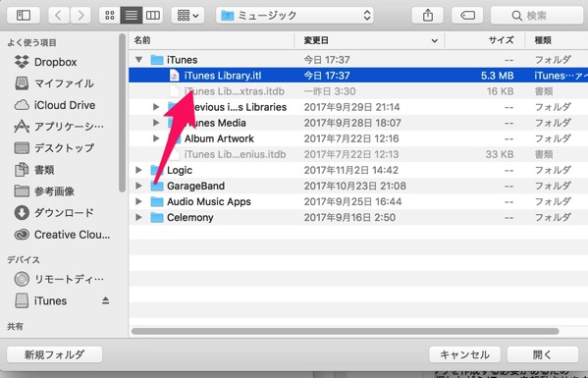The width and height of the screenshot is (588, 378).
Task: Expand the GarageBand folder
Action: coord(139,186)
